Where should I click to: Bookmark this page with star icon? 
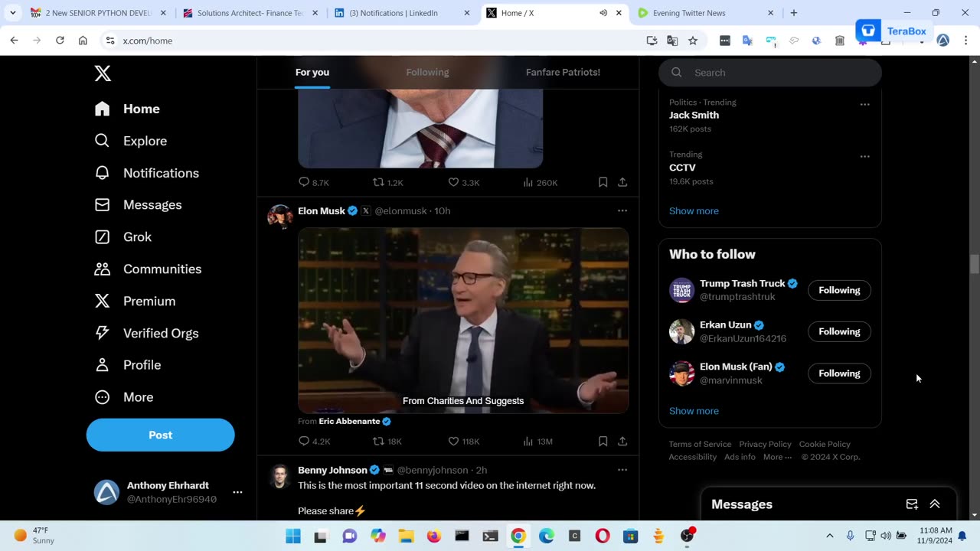pos(693,41)
